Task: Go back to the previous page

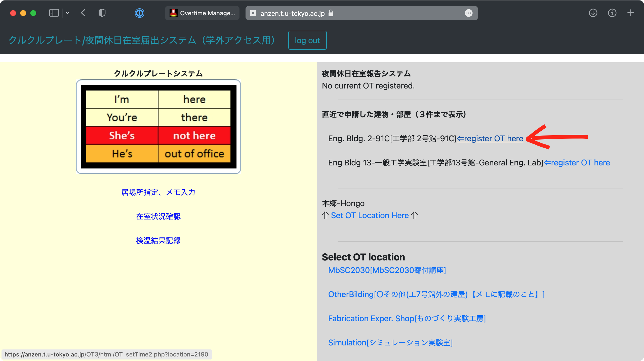Action: [x=83, y=13]
